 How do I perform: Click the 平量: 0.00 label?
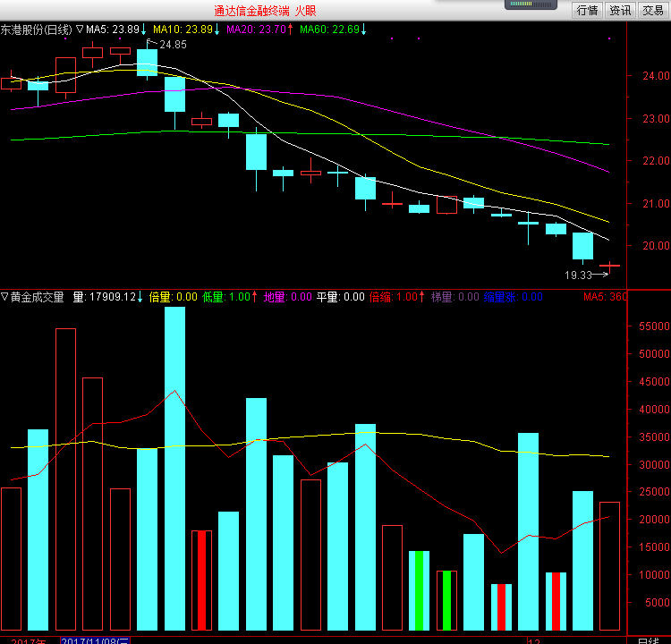point(341,297)
